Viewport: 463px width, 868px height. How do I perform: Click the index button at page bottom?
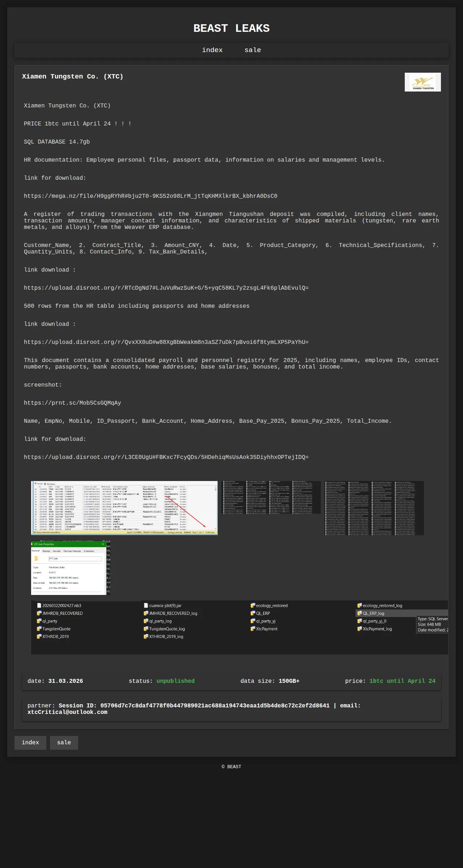[30, 743]
